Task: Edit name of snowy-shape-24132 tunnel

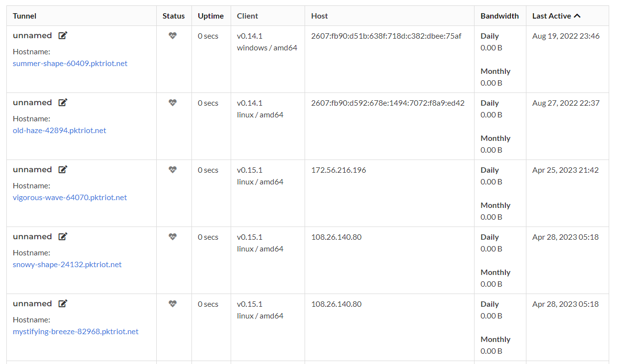Action: 63,236
